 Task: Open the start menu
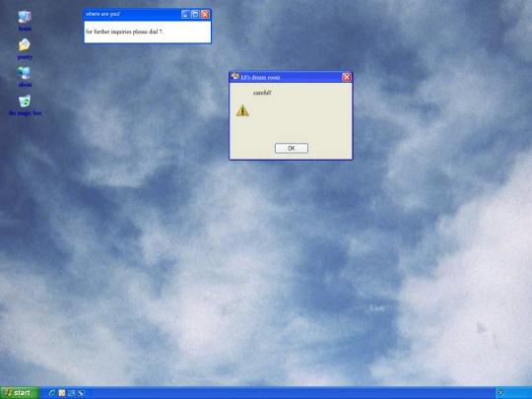coord(20,393)
